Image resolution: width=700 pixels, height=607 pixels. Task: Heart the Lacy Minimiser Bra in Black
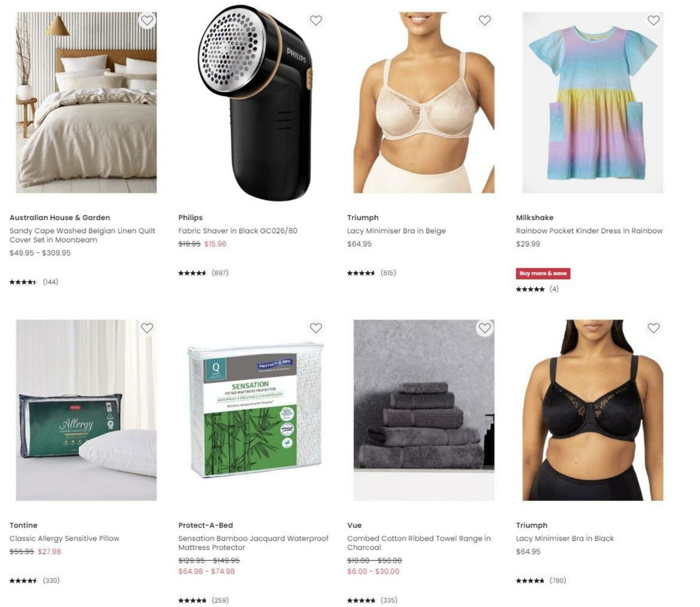(x=654, y=328)
